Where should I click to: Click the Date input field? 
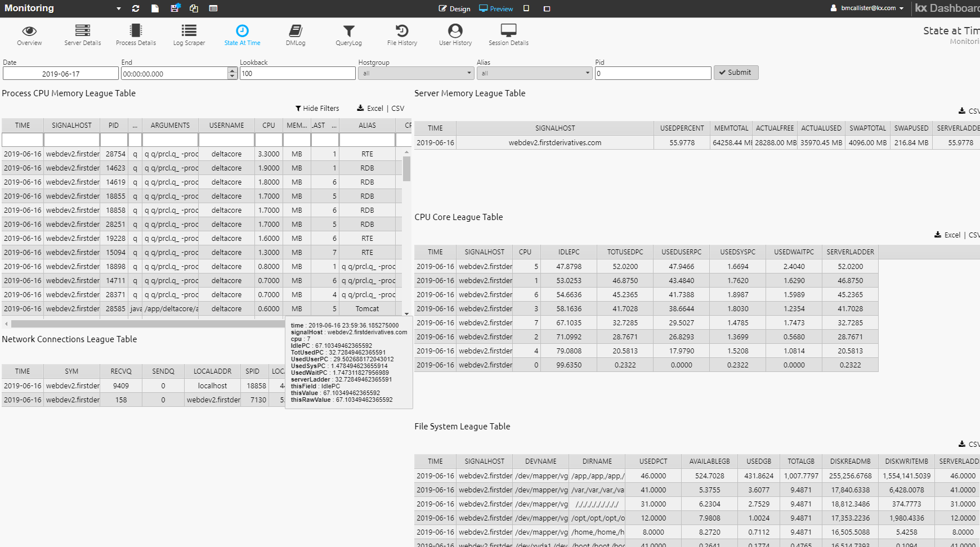61,74
